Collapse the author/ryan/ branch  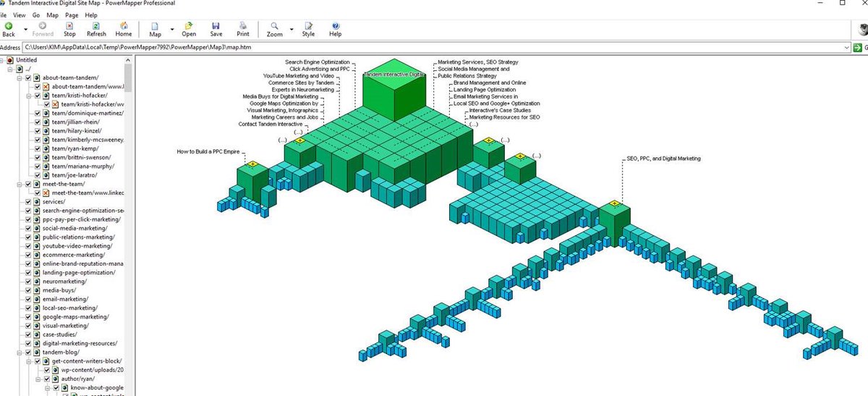38,379
